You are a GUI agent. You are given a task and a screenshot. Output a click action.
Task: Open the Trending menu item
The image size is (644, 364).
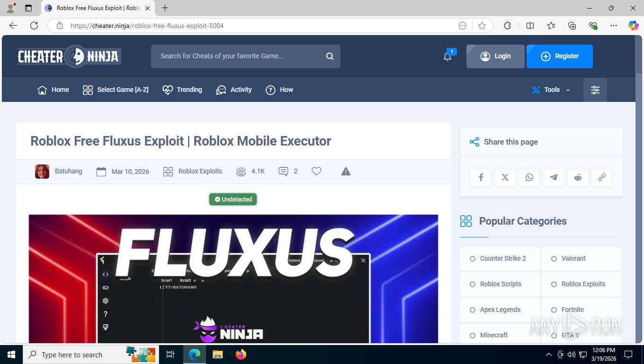point(182,90)
